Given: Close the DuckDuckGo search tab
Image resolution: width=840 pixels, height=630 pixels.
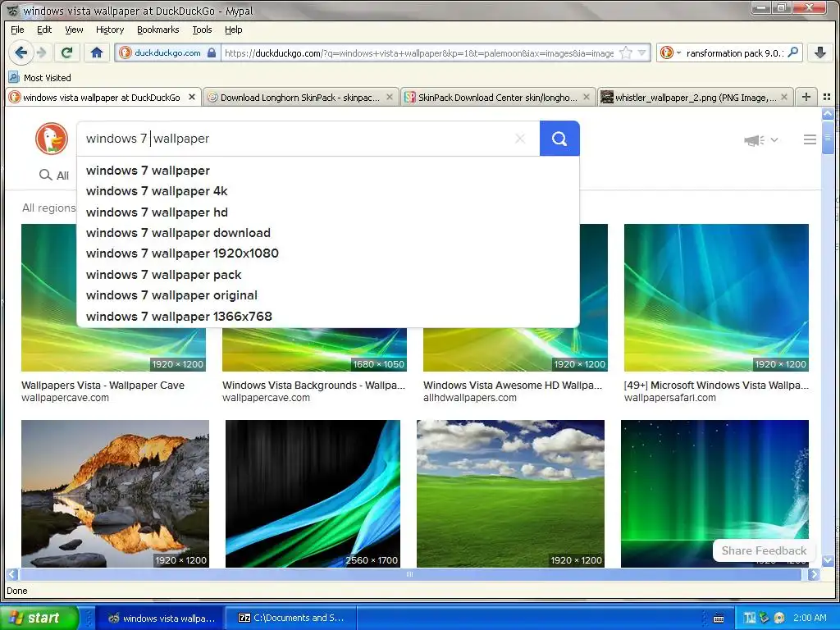Looking at the screenshot, I should click(192, 97).
